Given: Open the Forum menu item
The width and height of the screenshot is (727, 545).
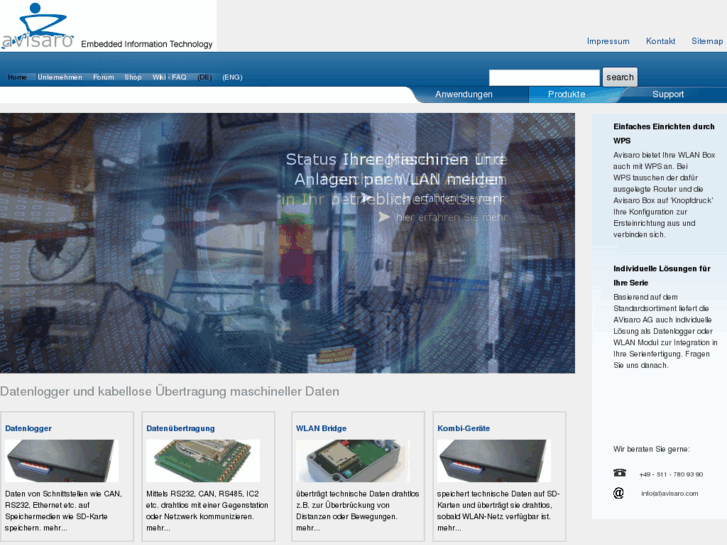Looking at the screenshot, I should pos(103,77).
